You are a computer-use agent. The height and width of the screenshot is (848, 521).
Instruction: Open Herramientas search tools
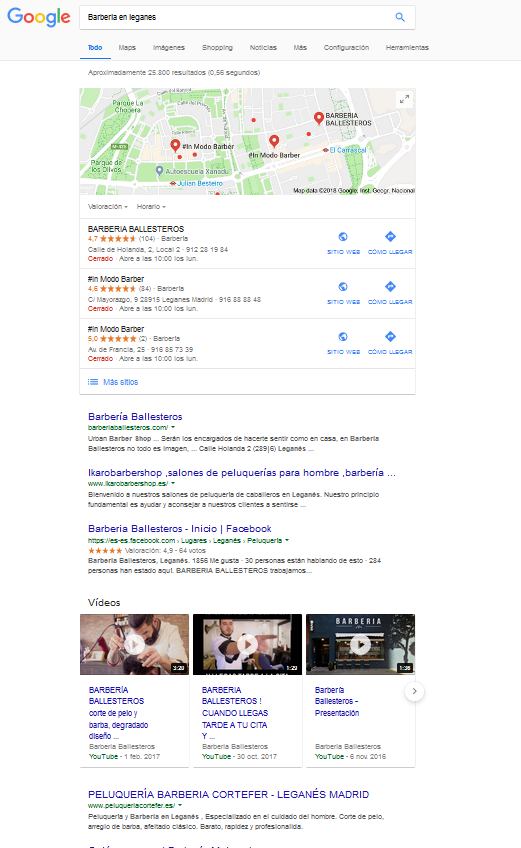click(x=407, y=48)
